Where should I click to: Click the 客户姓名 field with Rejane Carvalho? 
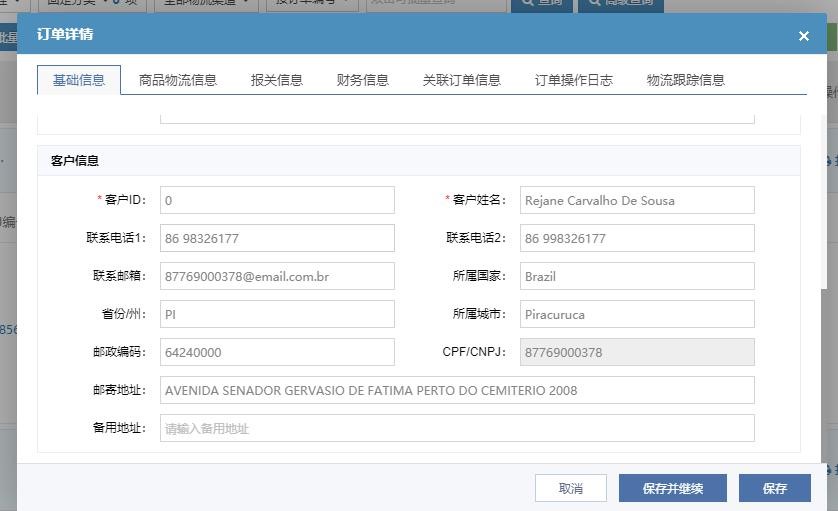637,200
